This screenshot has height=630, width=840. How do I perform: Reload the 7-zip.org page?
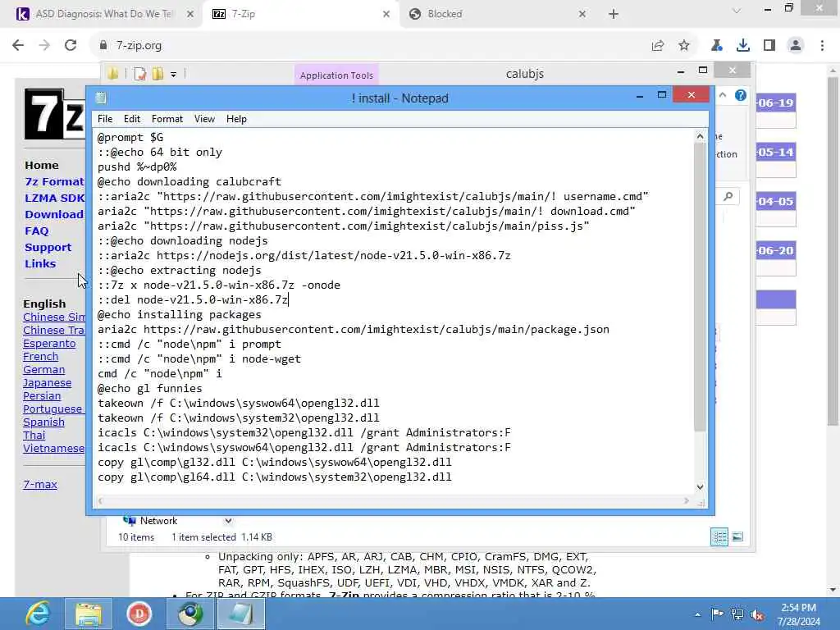click(71, 46)
